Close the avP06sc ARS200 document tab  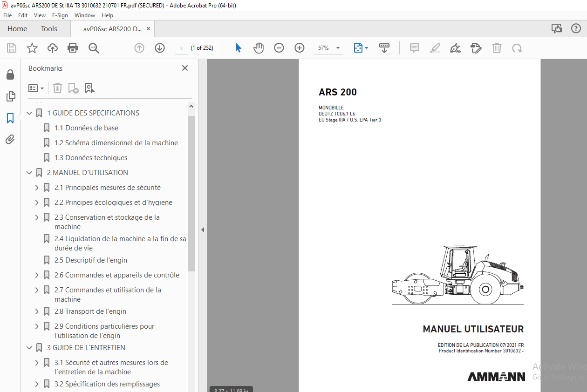click(x=148, y=29)
